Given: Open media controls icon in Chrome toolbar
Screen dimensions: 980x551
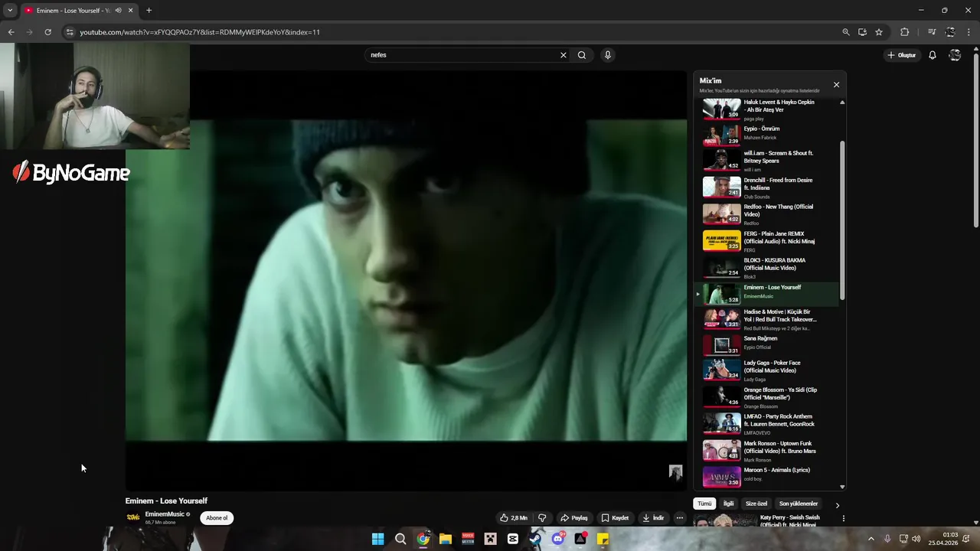Looking at the screenshot, I should click(x=932, y=32).
